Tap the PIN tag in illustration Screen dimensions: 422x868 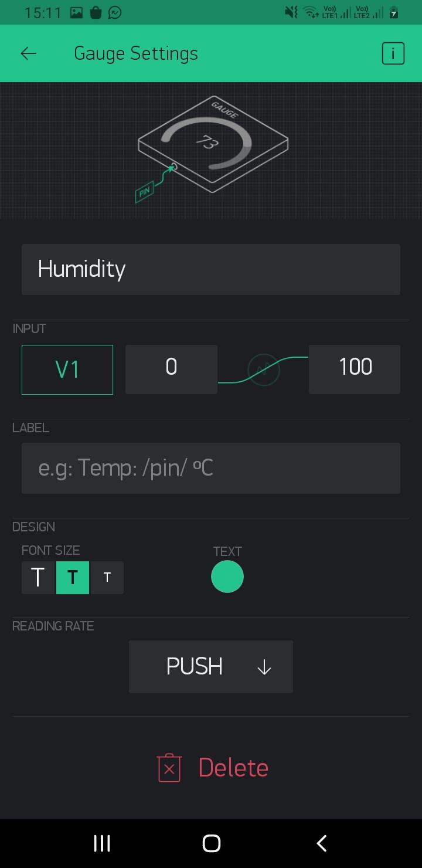click(144, 192)
